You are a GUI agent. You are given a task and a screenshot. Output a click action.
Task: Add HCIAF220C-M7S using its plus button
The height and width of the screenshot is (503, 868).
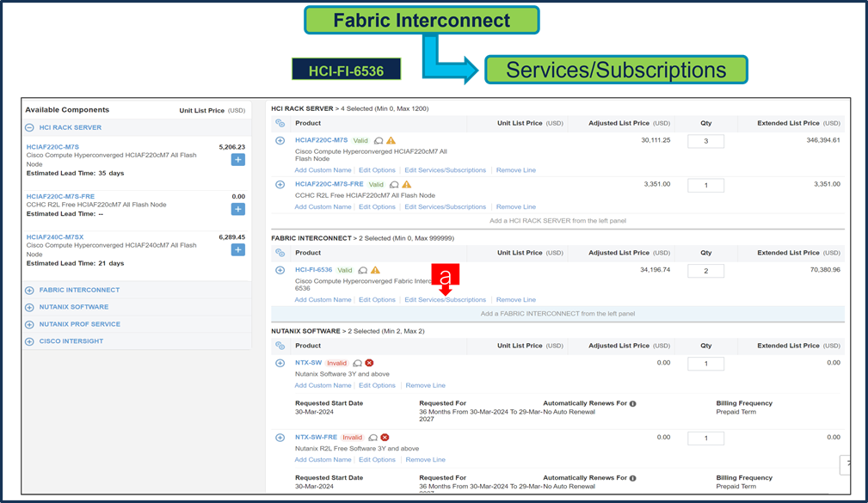(238, 159)
